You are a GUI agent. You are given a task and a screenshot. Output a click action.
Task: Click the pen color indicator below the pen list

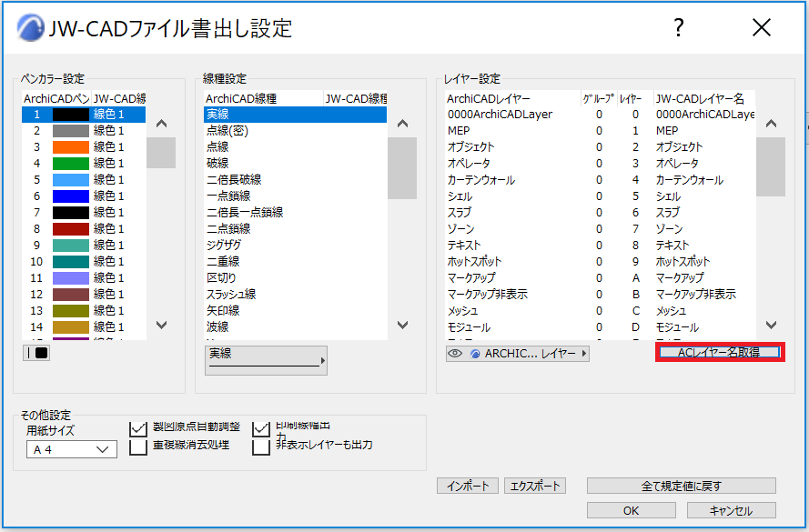(36, 353)
